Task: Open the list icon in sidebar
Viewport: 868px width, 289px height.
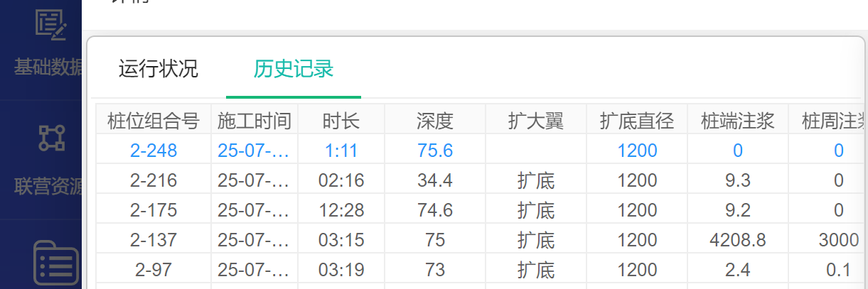Action: click(55, 264)
